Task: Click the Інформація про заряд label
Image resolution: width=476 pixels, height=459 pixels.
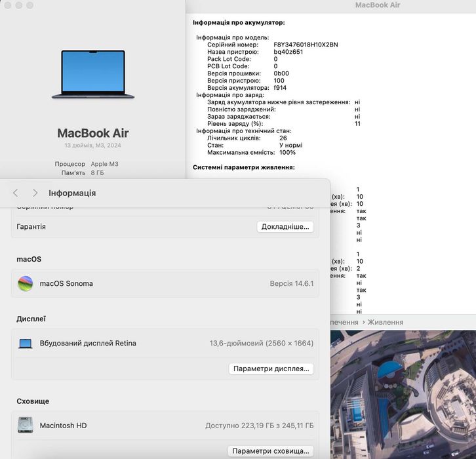Action: [x=230, y=95]
